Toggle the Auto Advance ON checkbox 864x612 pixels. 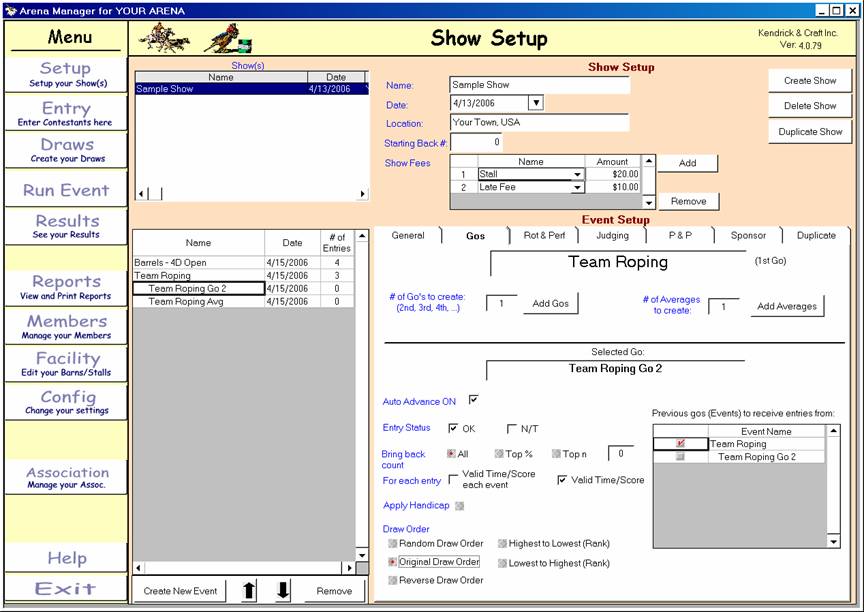coord(474,400)
